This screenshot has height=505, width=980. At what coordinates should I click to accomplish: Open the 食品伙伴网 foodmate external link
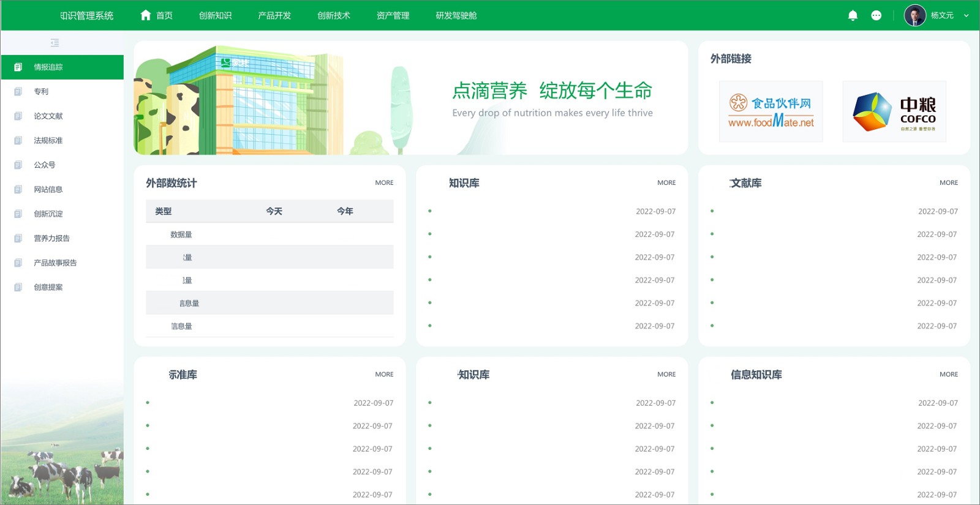pyautogui.click(x=771, y=111)
